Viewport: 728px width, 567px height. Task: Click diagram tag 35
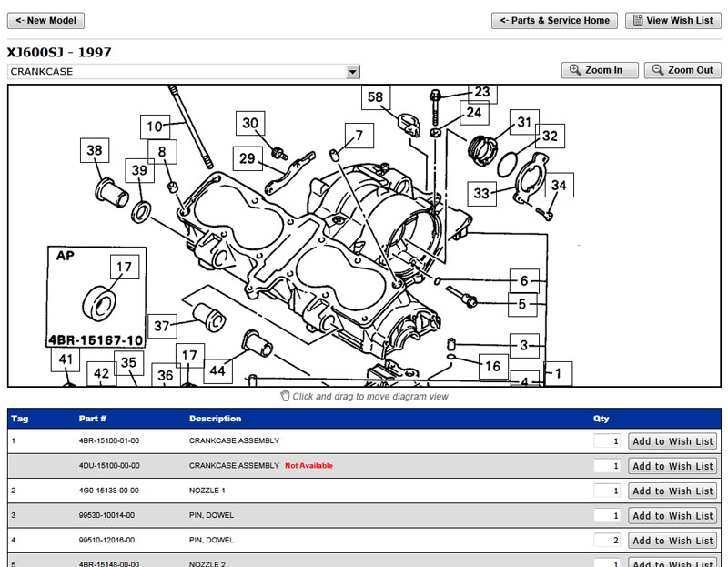(x=128, y=362)
